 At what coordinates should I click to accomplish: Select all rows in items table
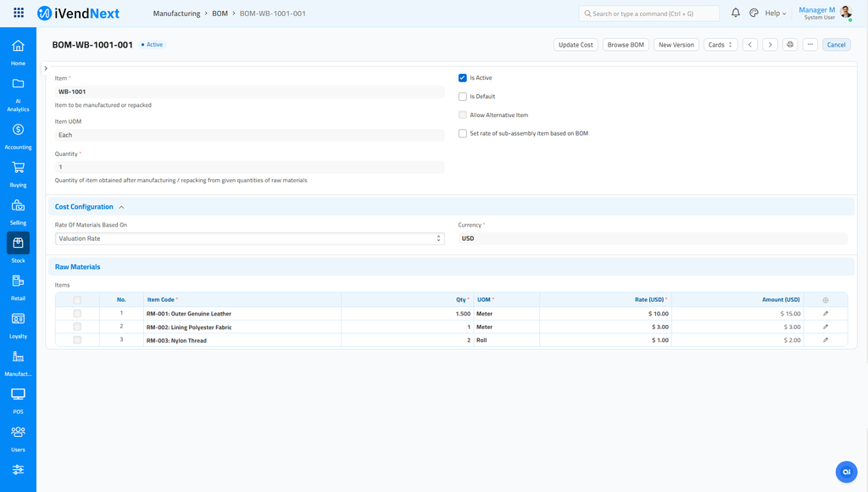pyautogui.click(x=77, y=299)
